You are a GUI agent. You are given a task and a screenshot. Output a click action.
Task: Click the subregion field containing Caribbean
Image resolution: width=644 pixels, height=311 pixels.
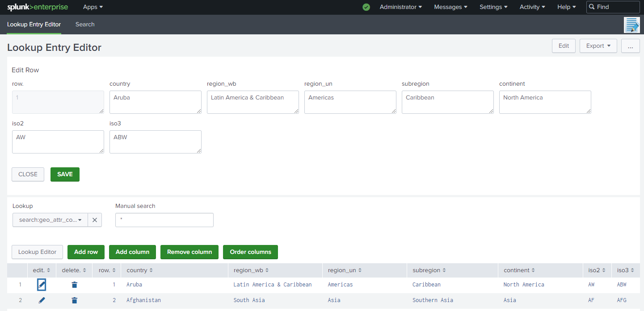click(x=448, y=102)
